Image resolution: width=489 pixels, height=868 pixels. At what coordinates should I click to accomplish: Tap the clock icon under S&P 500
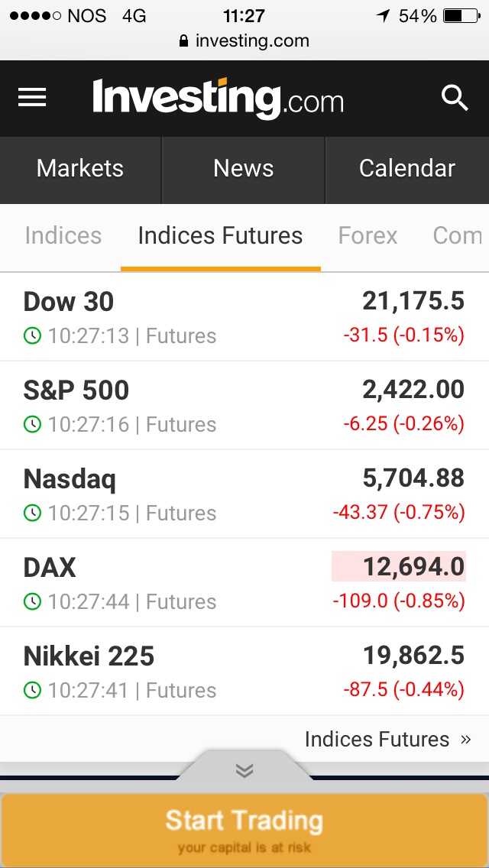pyautogui.click(x=32, y=424)
